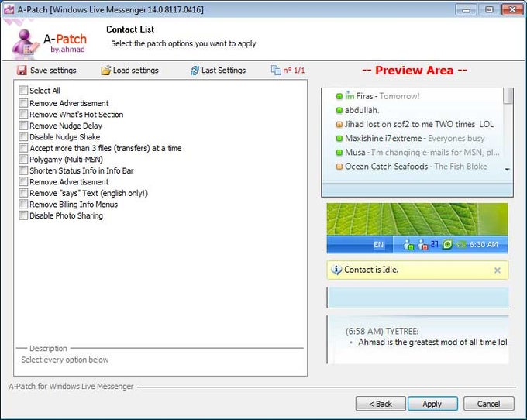Tick Remove "says" Text option
This screenshot has width=527, height=420.
pyautogui.click(x=23, y=193)
